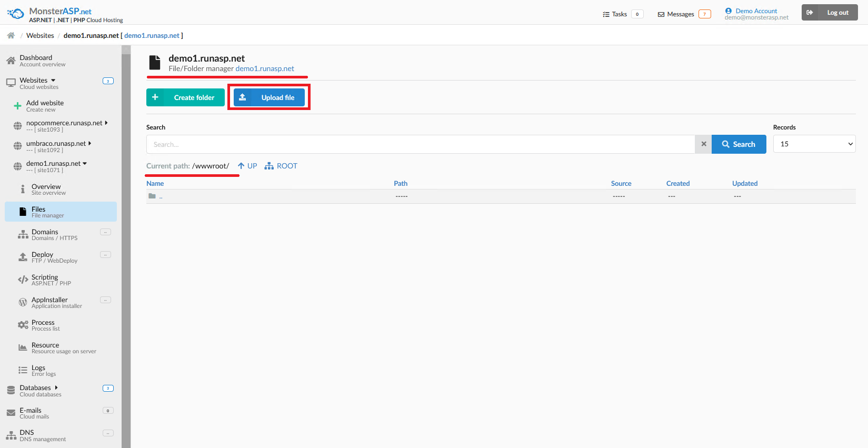Open demo1.runasp.net link in breadcrumb brackets
This screenshot has height=448, width=868.
coord(152,35)
